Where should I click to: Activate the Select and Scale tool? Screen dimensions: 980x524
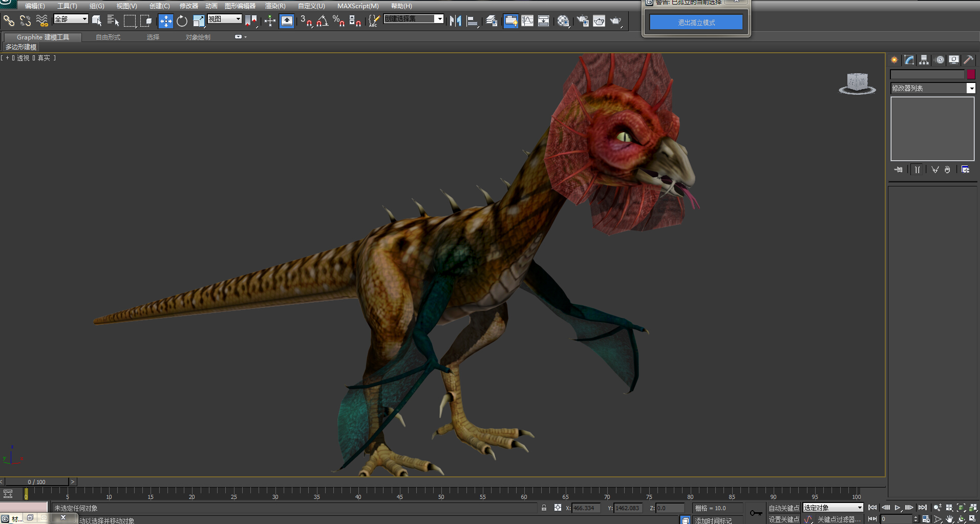point(198,20)
